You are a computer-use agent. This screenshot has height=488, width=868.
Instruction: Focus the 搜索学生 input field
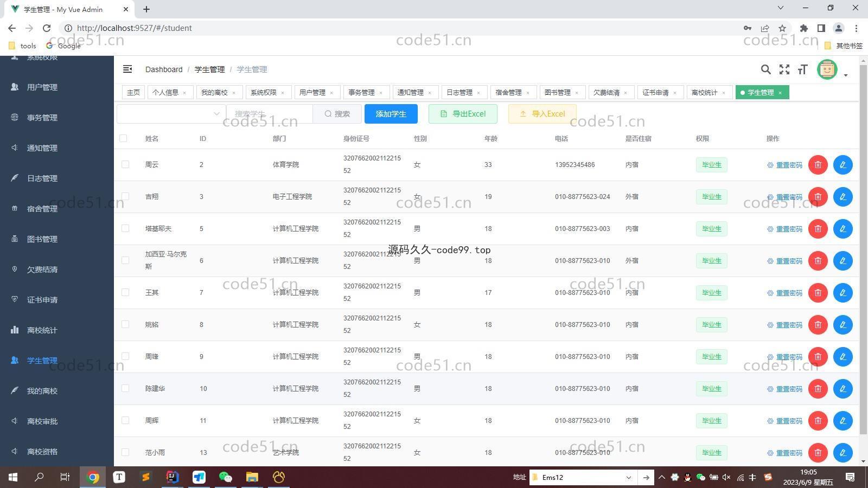tap(270, 114)
